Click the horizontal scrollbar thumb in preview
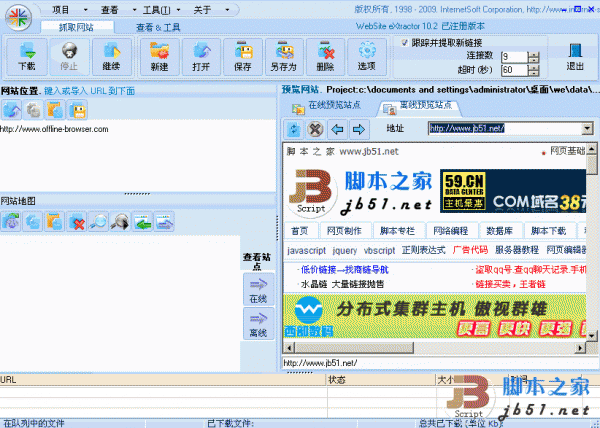Screen dimensions: 600x428 [354, 348]
